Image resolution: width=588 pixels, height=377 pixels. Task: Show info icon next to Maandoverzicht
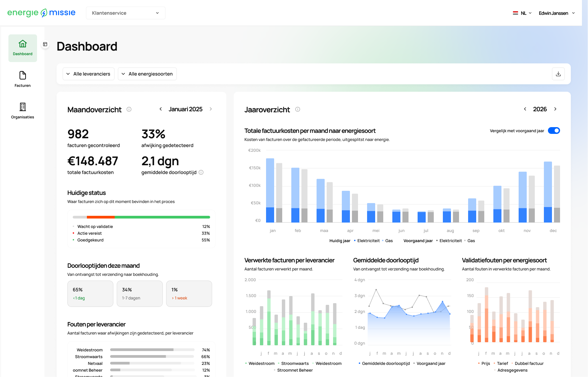[129, 109]
